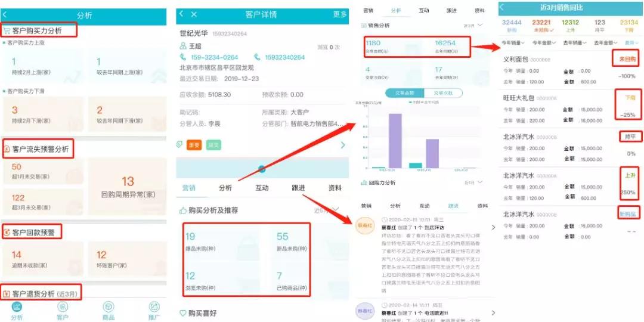Tap 更多 in the 客户详情 header
Image resolution: width=644 pixels, height=322 pixels.
tap(339, 14)
